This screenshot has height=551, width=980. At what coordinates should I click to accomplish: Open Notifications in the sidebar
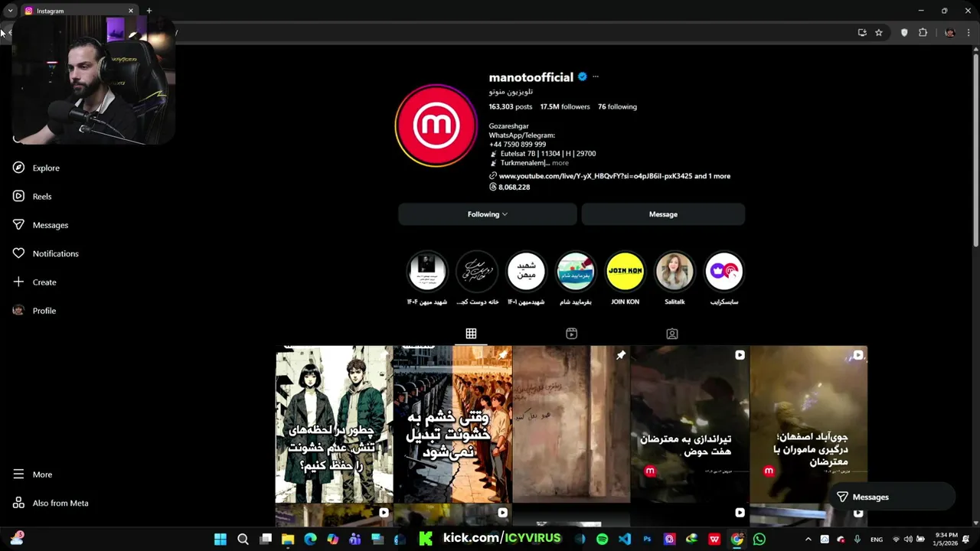pyautogui.click(x=46, y=253)
